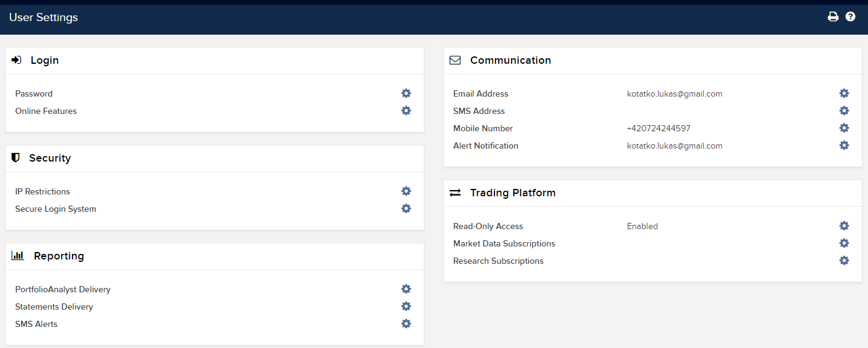Edit Mobile Number gear icon
868x348 pixels.
click(844, 128)
